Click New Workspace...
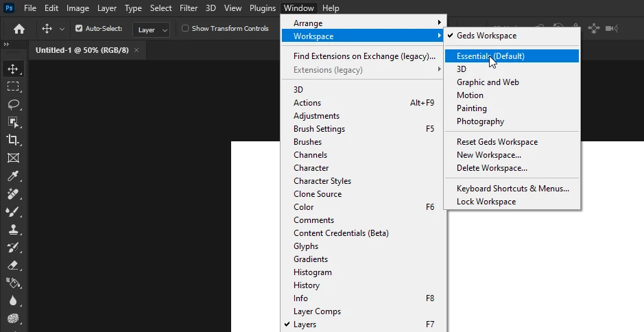 (512, 155)
